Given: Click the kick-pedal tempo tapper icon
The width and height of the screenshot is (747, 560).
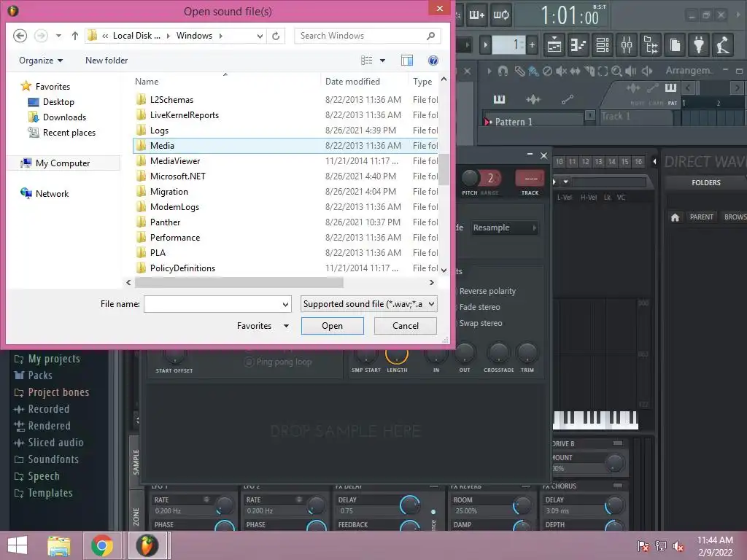Looking at the screenshot, I should (x=723, y=45).
